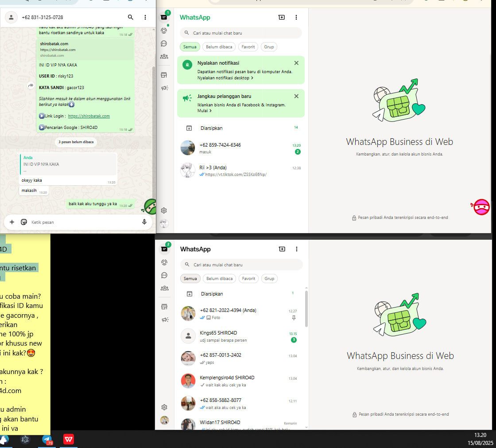Click Nyalakan notifikasi desktop link
The image size is (496, 448).
click(x=225, y=78)
